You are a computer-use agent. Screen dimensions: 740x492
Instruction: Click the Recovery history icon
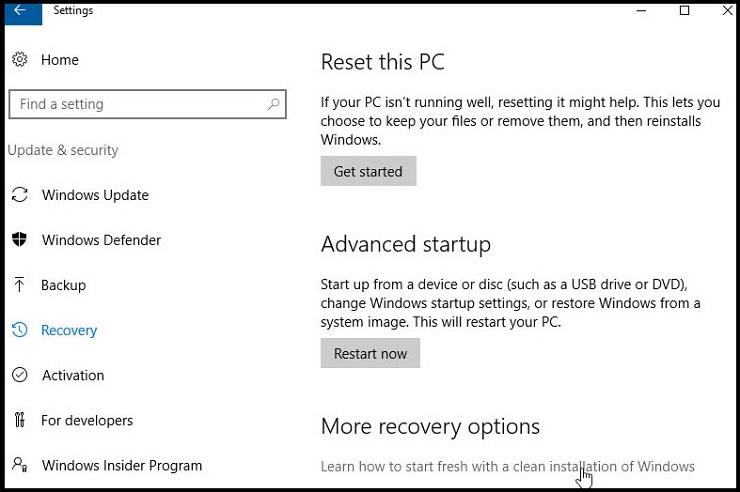click(x=20, y=330)
